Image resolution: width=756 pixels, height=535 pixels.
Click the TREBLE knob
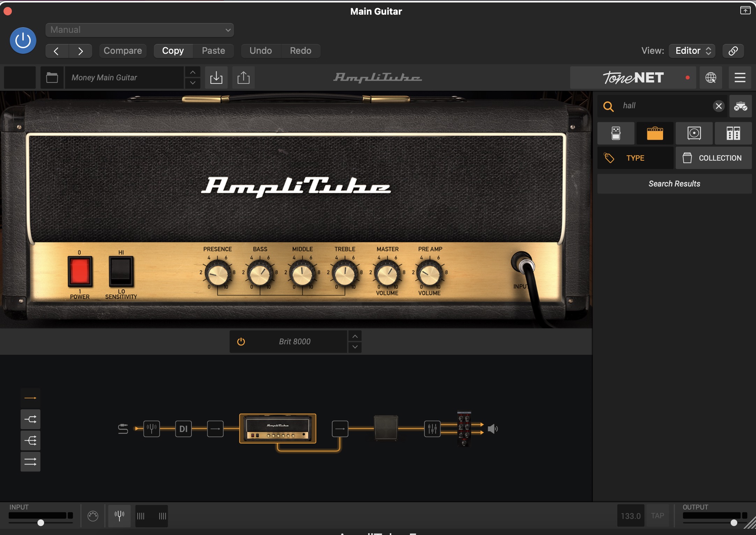click(345, 274)
